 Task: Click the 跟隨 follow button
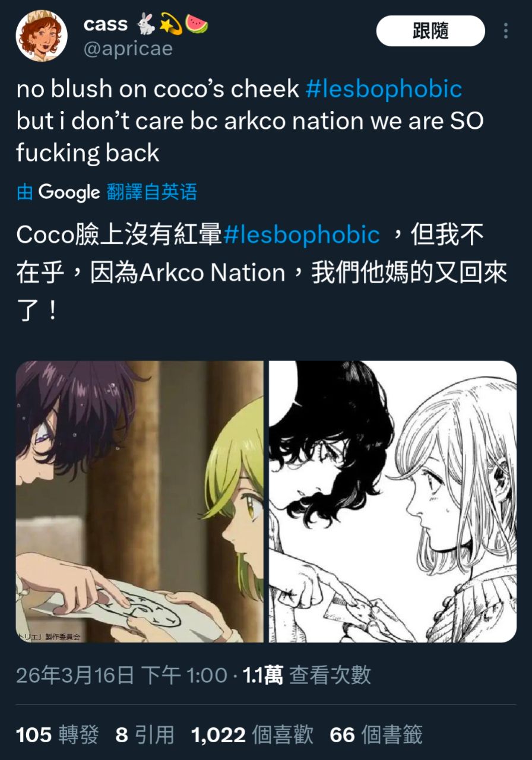click(x=430, y=31)
